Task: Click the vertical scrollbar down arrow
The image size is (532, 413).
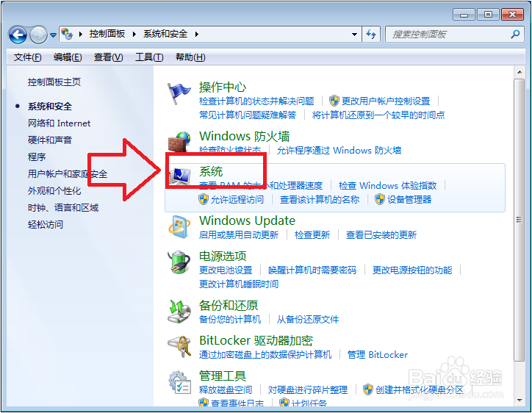Action: click(519, 401)
